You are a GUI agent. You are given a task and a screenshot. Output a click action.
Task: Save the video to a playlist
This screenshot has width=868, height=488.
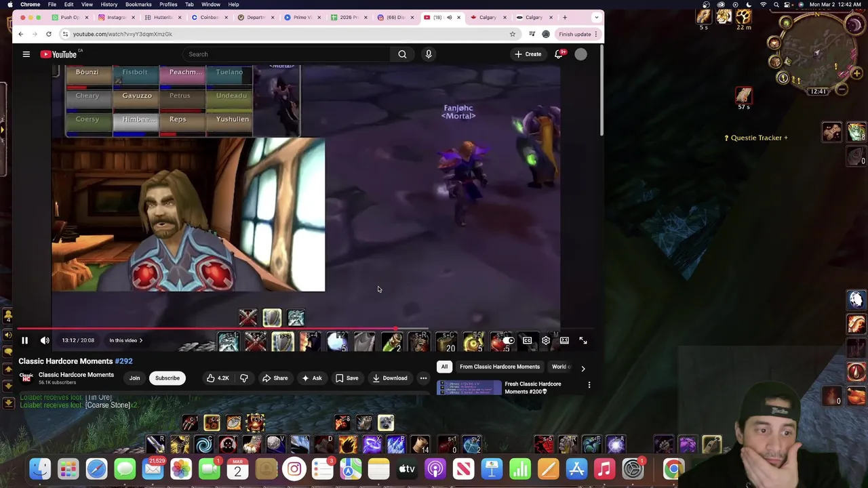pyautogui.click(x=347, y=378)
